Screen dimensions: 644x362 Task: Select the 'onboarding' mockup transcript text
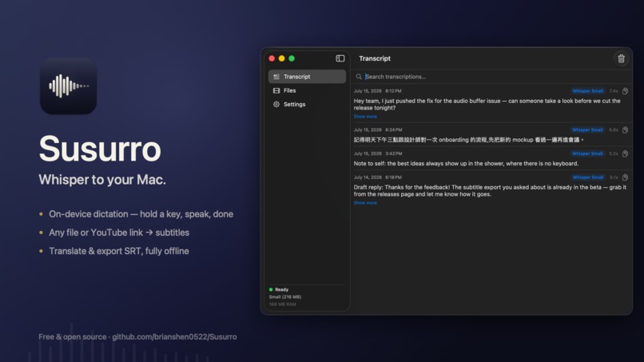pyautogui.click(x=468, y=140)
